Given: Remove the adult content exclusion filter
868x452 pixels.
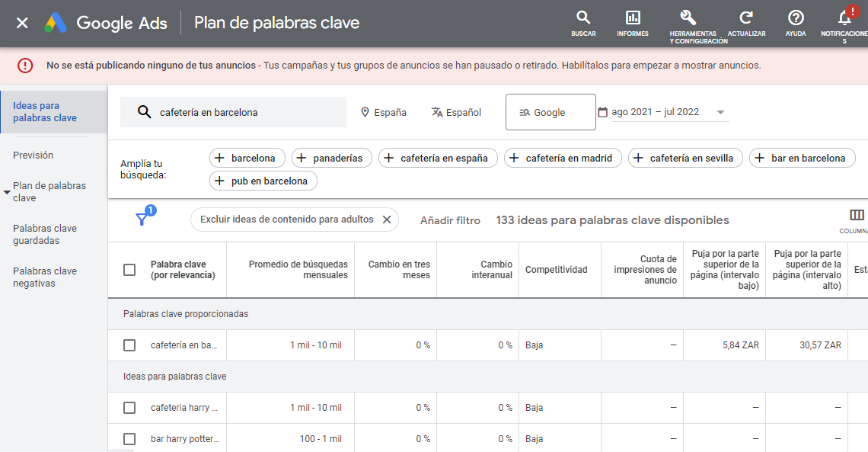Looking at the screenshot, I should tap(387, 220).
